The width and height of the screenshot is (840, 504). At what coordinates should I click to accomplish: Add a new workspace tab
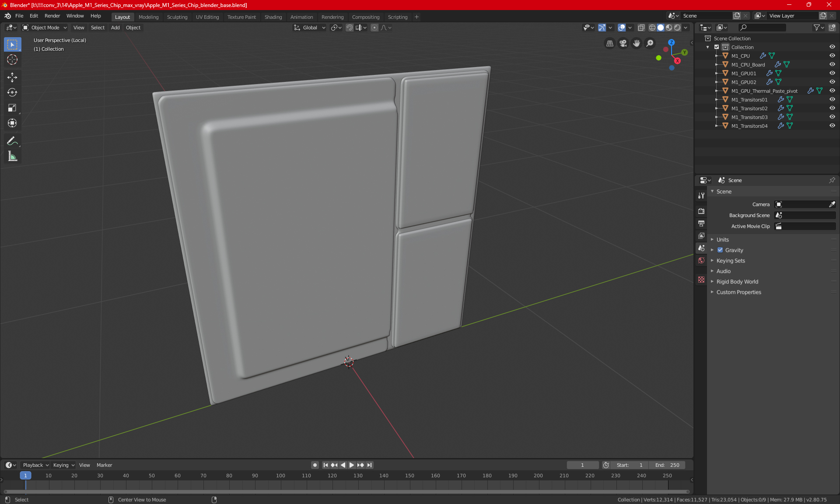pos(416,17)
